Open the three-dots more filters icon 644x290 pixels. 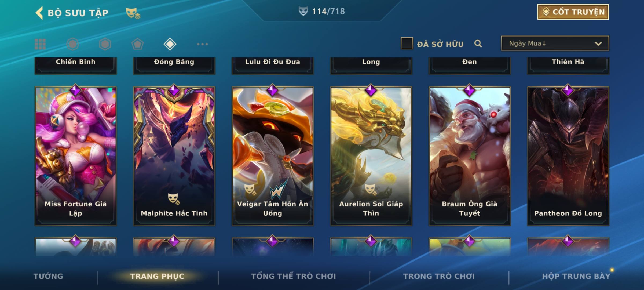click(x=202, y=44)
